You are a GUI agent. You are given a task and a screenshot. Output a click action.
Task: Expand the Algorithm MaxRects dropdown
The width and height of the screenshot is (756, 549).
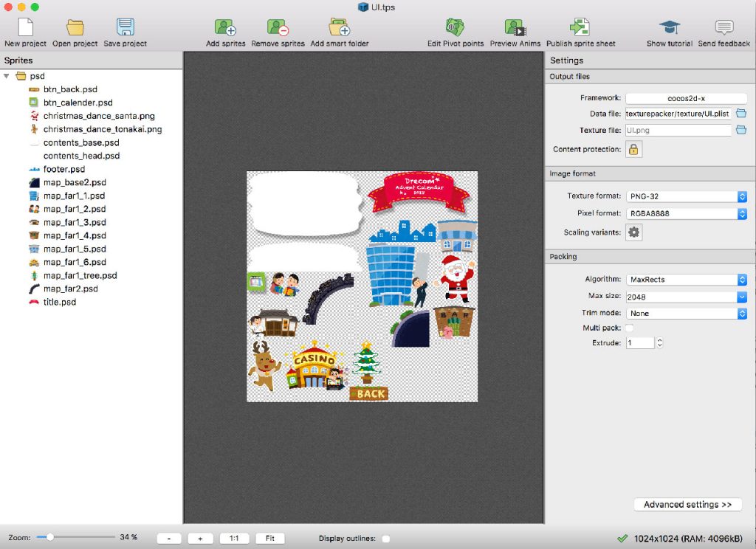tap(686, 280)
